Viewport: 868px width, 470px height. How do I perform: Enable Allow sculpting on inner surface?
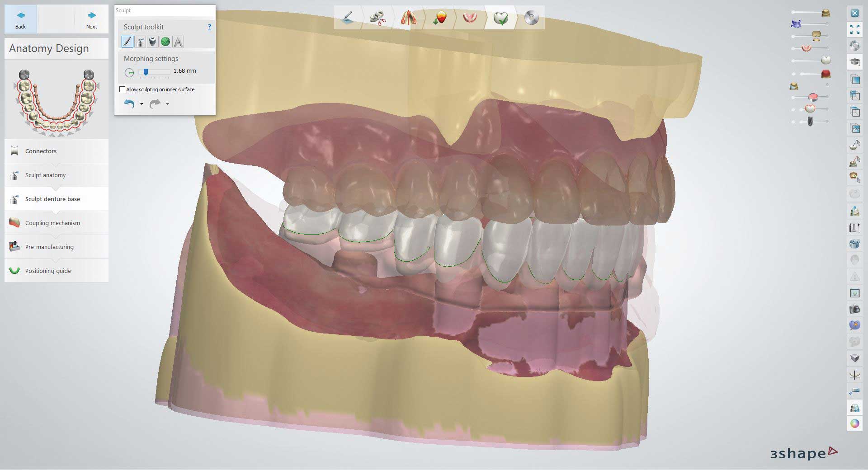(x=123, y=89)
